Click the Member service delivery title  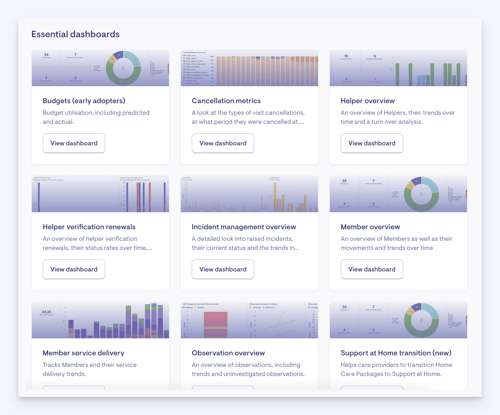[83, 353]
